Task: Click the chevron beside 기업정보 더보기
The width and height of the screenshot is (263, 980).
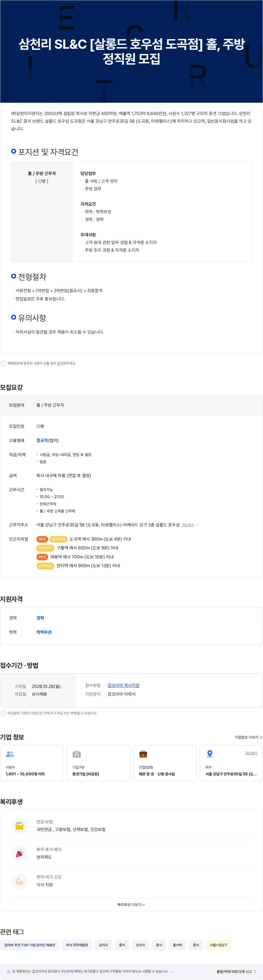Action: [x=261, y=737]
